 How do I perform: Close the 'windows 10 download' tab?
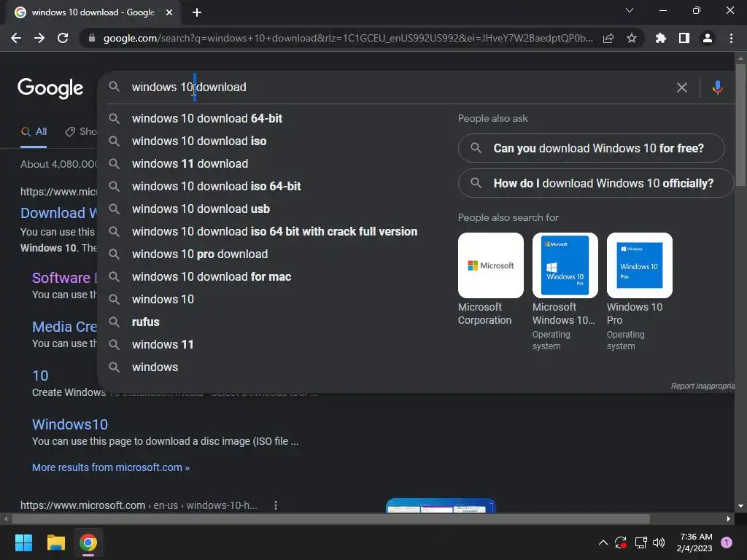(x=169, y=12)
